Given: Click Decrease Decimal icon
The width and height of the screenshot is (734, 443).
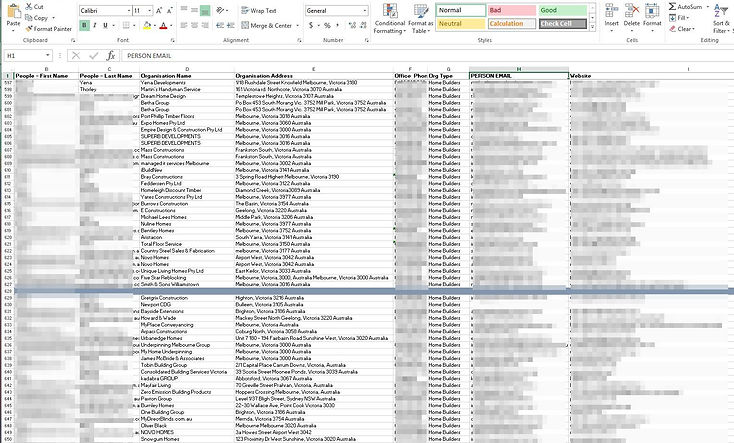Looking at the screenshot, I should [363, 25].
